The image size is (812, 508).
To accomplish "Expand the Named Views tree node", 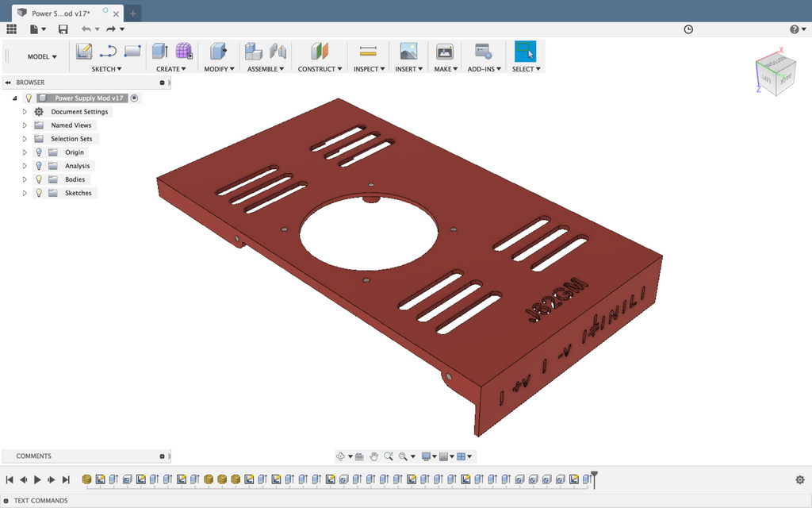I will 25,125.
